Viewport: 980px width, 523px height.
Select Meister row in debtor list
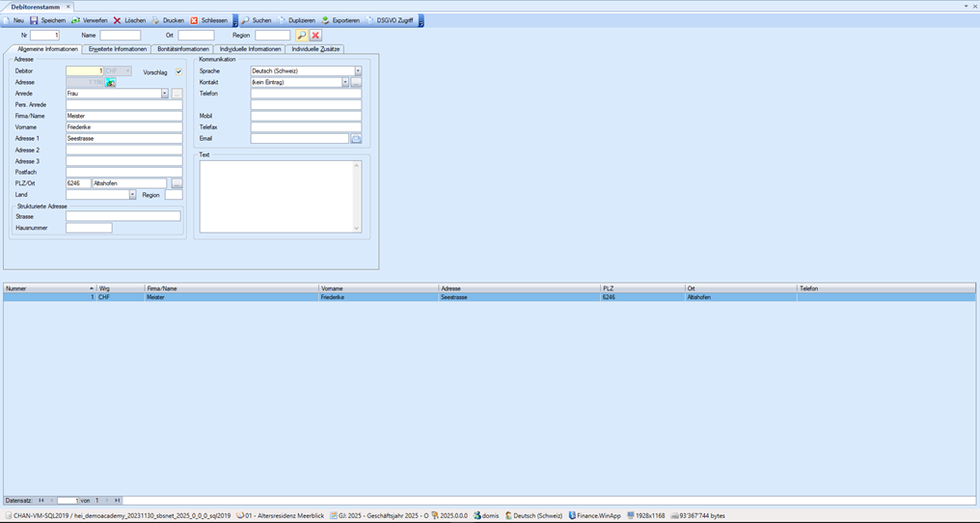(489, 298)
